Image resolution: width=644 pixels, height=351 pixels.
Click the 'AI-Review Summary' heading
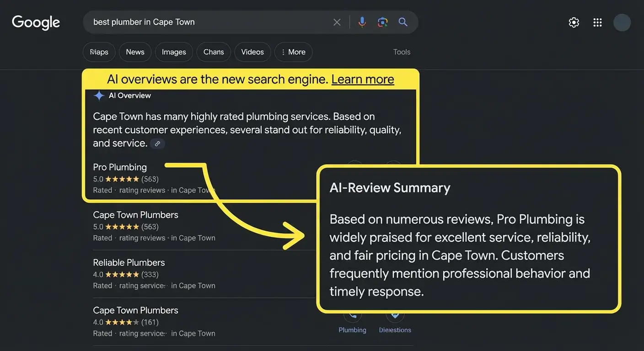pyautogui.click(x=390, y=188)
